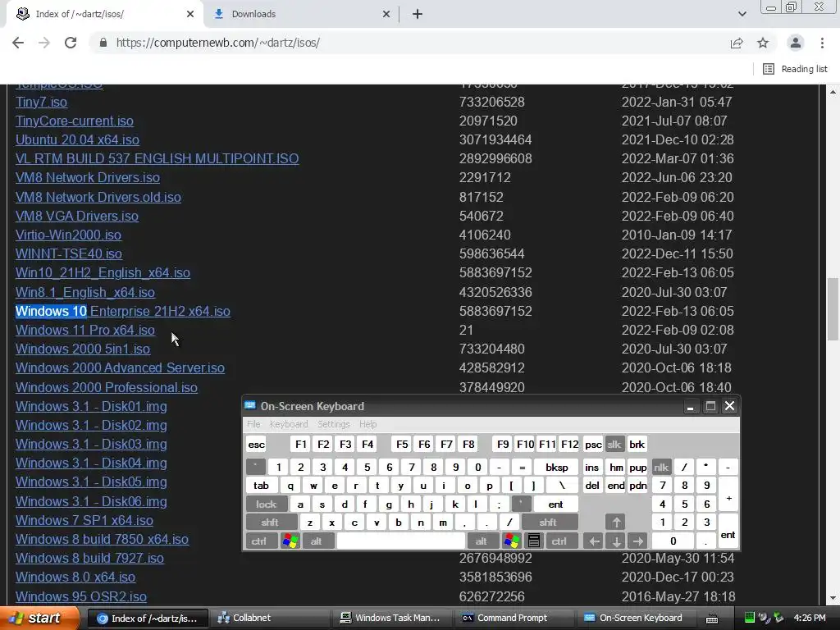Close the Index of /~dartz/isos/ tab
This screenshot has width=840, height=630.
pyautogui.click(x=190, y=14)
